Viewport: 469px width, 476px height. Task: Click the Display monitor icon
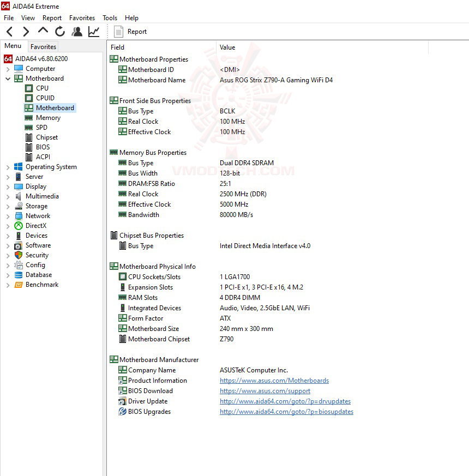(x=18, y=186)
